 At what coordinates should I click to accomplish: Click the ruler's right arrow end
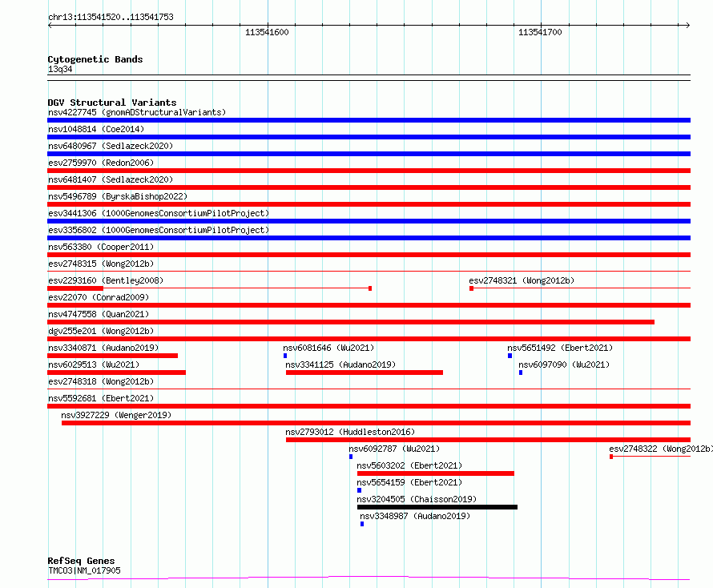[x=688, y=26]
